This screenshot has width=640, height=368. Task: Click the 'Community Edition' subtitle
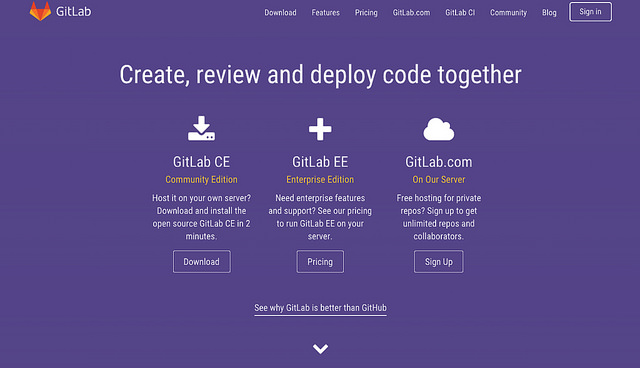point(201,180)
